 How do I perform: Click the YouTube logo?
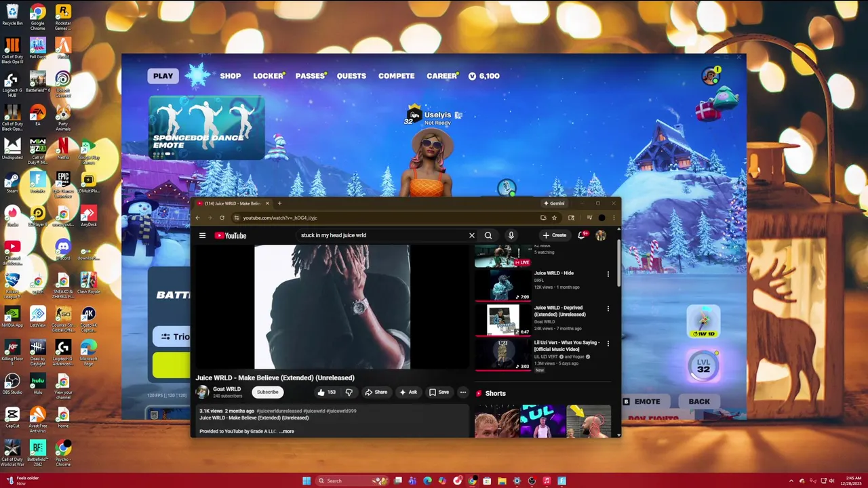[231, 236]
